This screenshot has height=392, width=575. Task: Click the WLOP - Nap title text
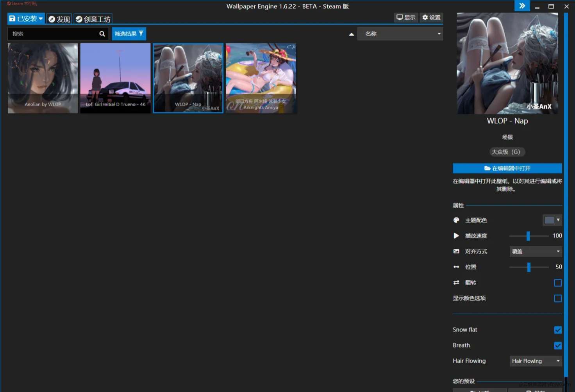(507, 121)
